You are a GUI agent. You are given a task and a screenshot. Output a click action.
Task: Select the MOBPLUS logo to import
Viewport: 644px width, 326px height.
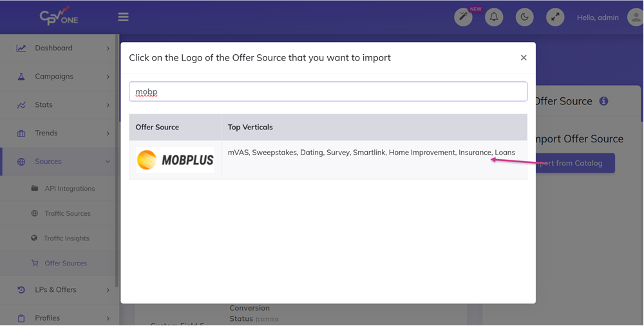175,160
